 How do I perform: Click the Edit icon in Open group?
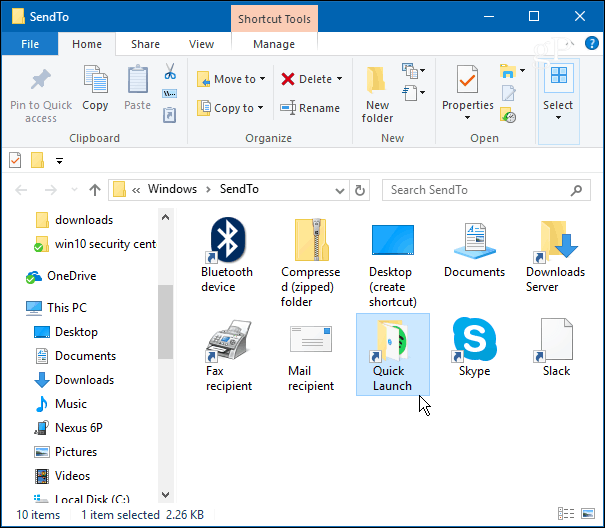pos(509,93)
